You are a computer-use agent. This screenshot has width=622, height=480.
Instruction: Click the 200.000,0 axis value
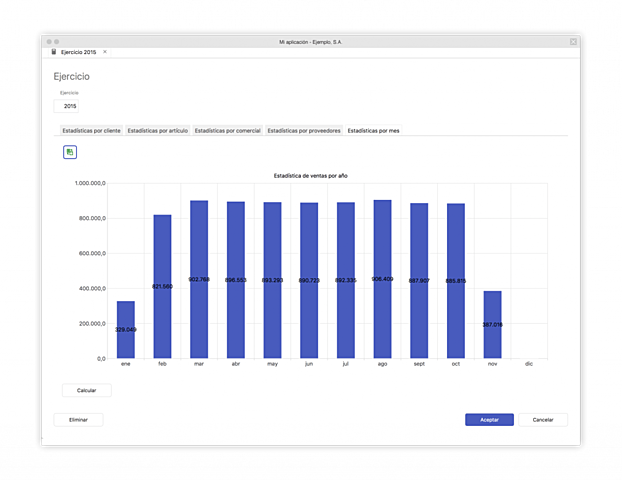92,324
